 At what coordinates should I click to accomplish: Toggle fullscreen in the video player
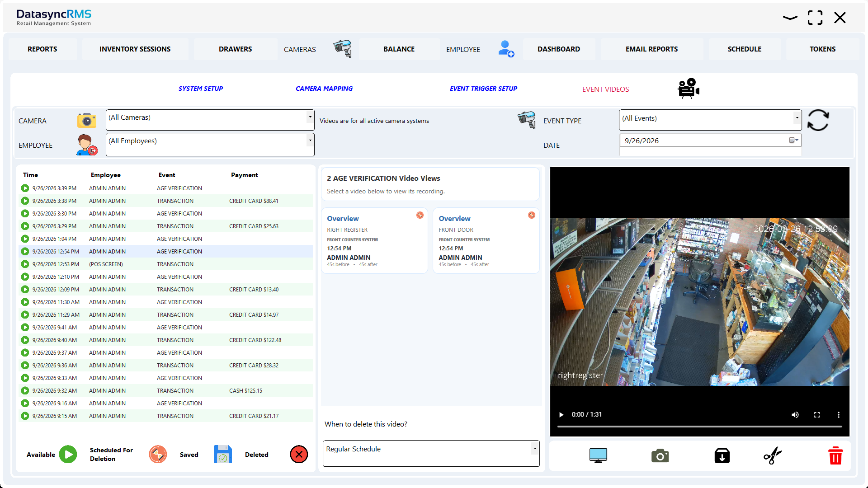[817, 415]
